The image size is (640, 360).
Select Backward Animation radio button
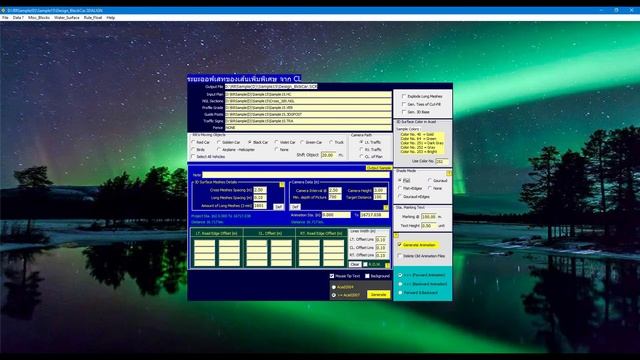point(400,284)
